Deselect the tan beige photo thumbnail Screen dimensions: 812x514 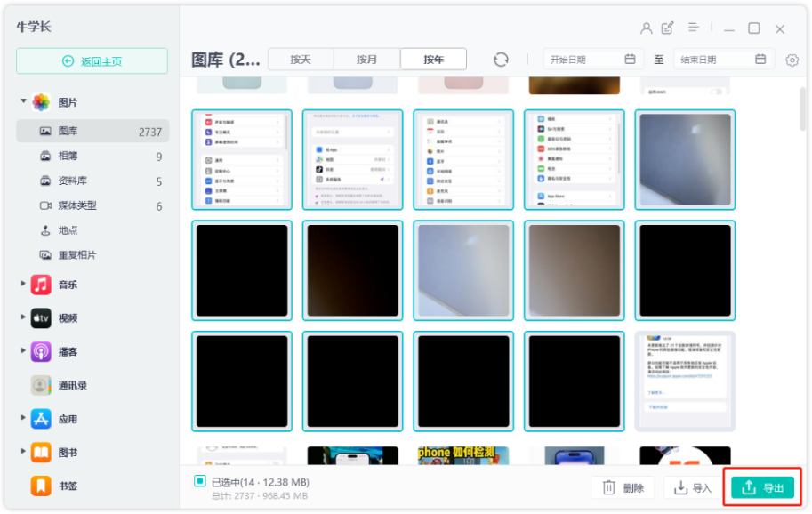[575, 270]
